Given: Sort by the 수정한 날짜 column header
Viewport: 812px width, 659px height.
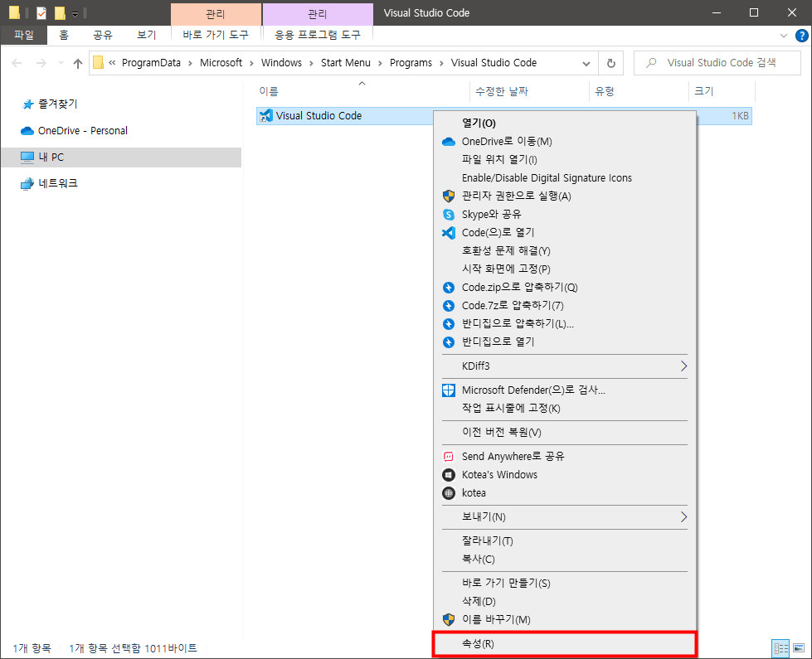Looking at the screenshot, I should tap(529, 92).
